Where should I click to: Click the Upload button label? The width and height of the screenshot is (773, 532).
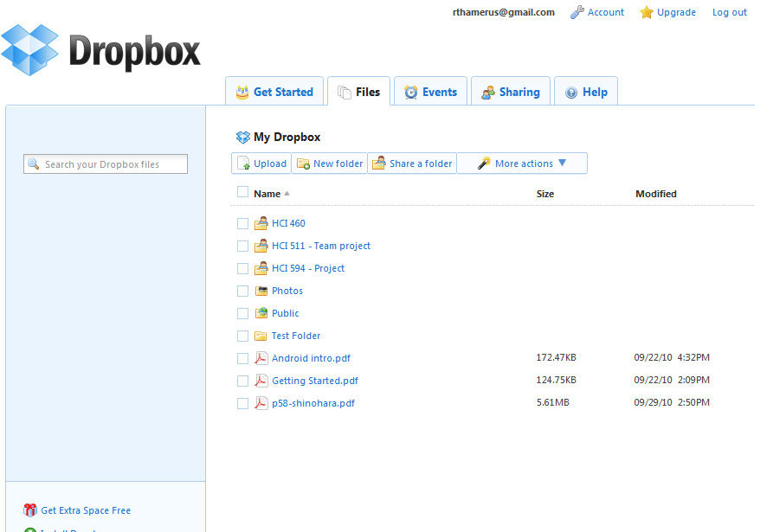270,163
